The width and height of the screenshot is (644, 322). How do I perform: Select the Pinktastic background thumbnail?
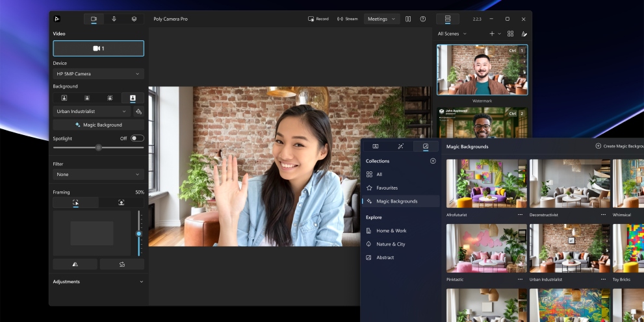[486, 249]
